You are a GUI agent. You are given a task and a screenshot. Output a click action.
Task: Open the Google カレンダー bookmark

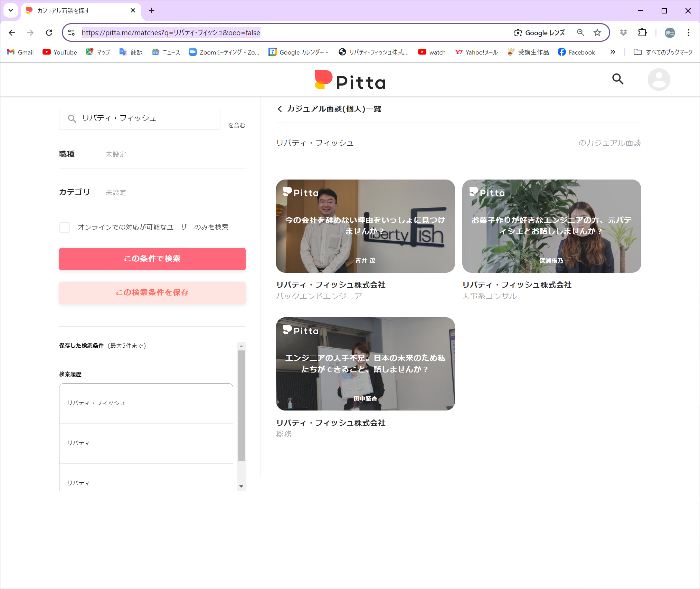click(299, 52)
